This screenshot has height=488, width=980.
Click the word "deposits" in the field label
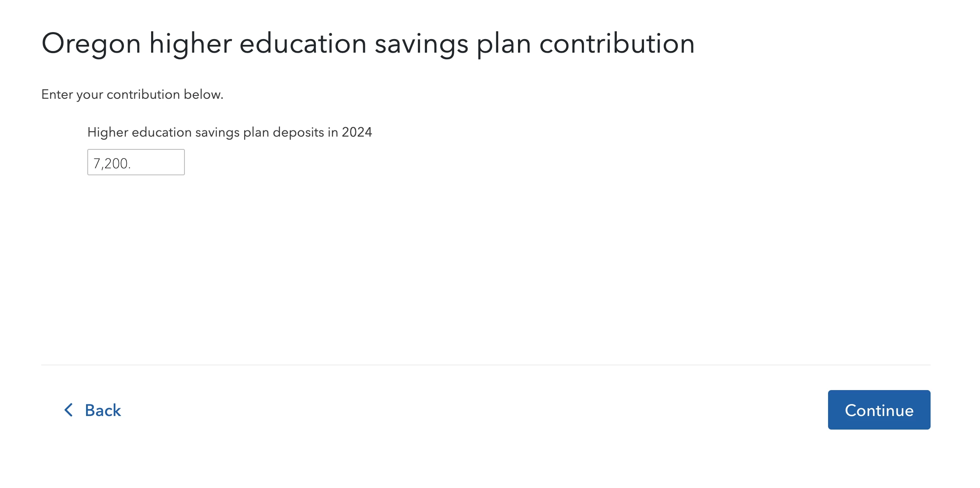(x=298, y=132)
